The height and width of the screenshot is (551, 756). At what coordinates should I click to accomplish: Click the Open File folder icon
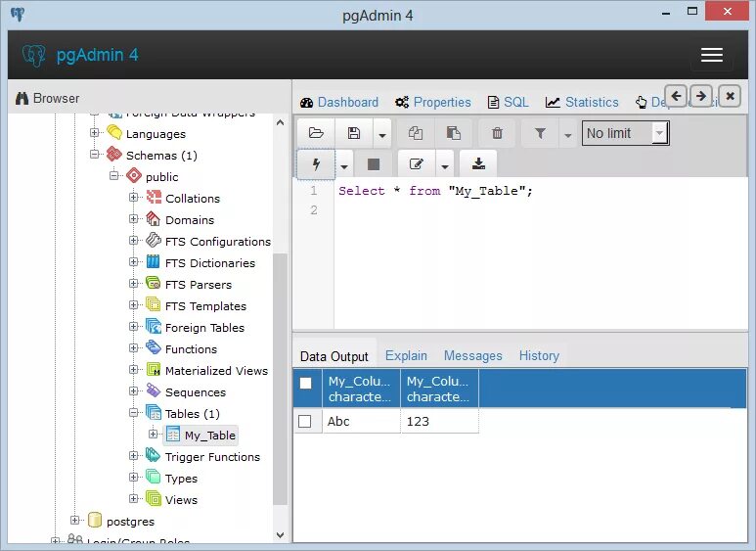[316, 133]
